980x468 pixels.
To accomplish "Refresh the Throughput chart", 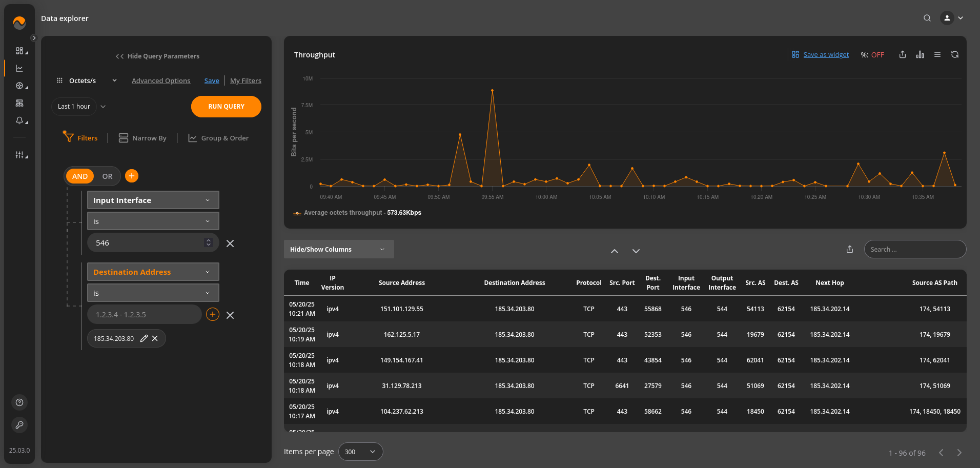I will (x=955, y=55).
